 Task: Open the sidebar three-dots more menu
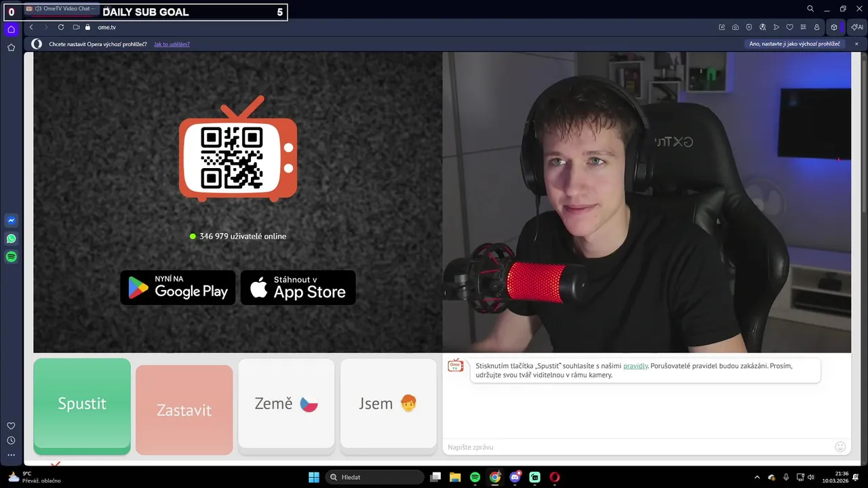pyautogui.click(x=11, y=455)
